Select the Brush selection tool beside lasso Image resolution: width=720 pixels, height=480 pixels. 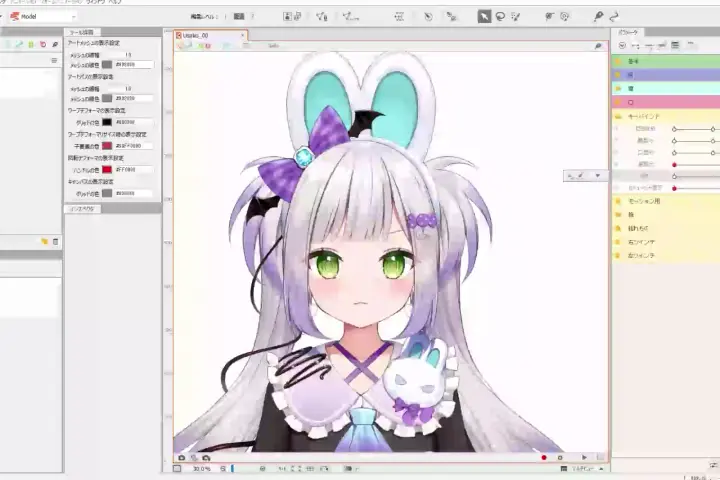pyautogui.click(x=515, y=17)
